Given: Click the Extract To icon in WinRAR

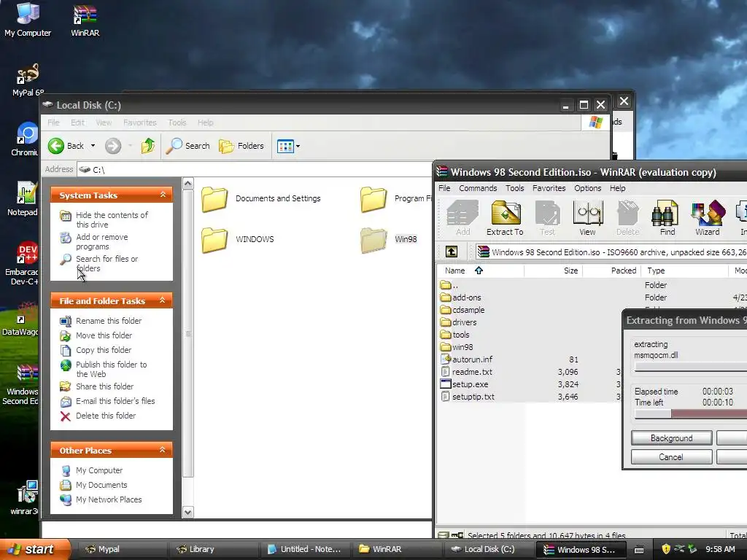Looking at the screenshot, I should [x=505, y=218].
